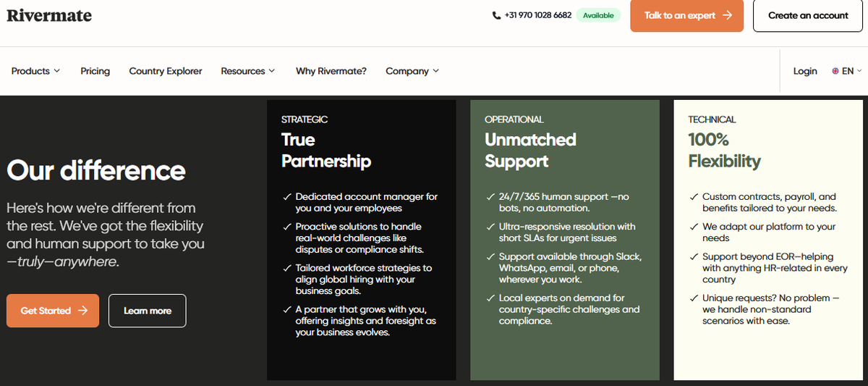Click the globe flag icon next to EN

pyautogui.click(x=835, y=71)
